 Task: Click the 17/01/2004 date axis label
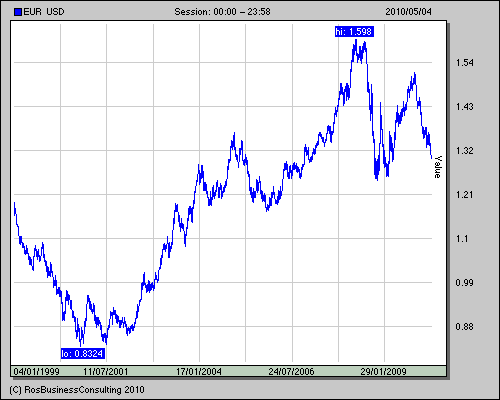click(x=199, y=371)
